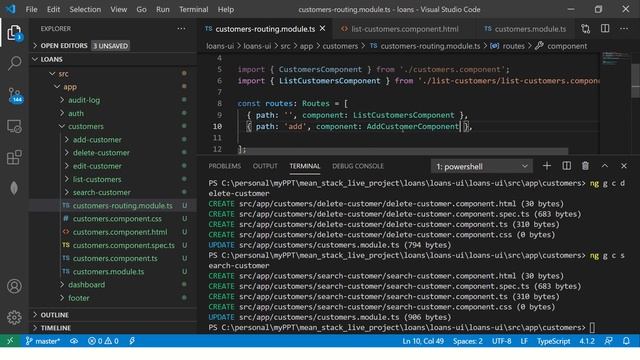The height and width of the screenshot is (360, 640).
Task: Open the feedback icon in status bar
Action: coord(609,341)
